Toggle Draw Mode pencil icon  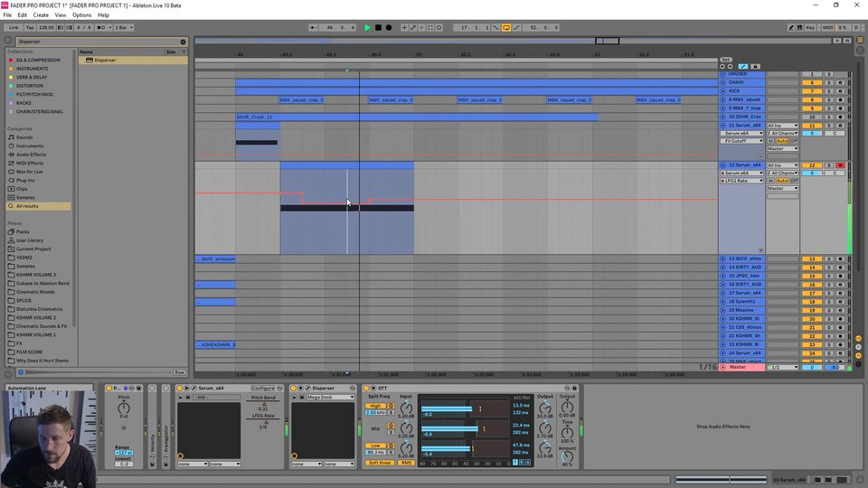(791, 27)
